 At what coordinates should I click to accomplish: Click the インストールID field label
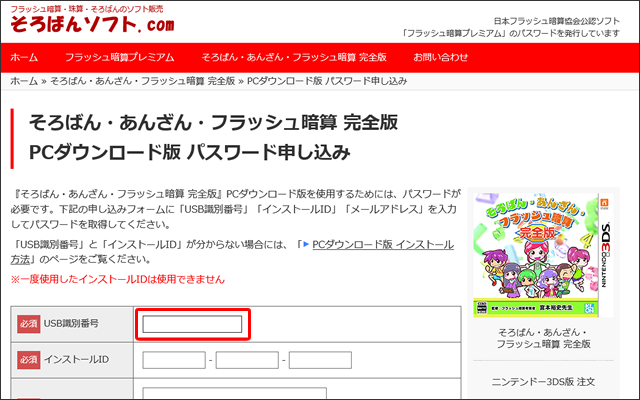click(x=77, y=360)
